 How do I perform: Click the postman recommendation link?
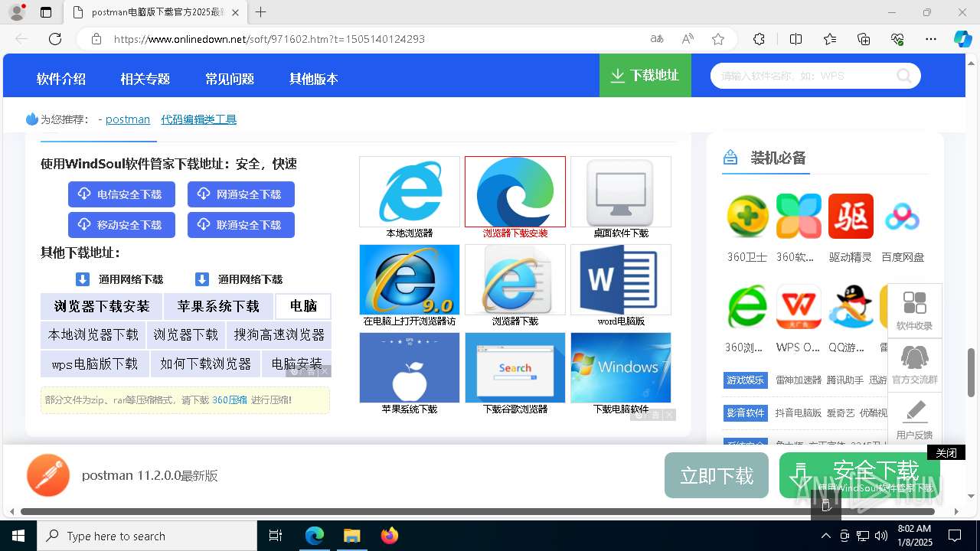(x=128, y=119)
